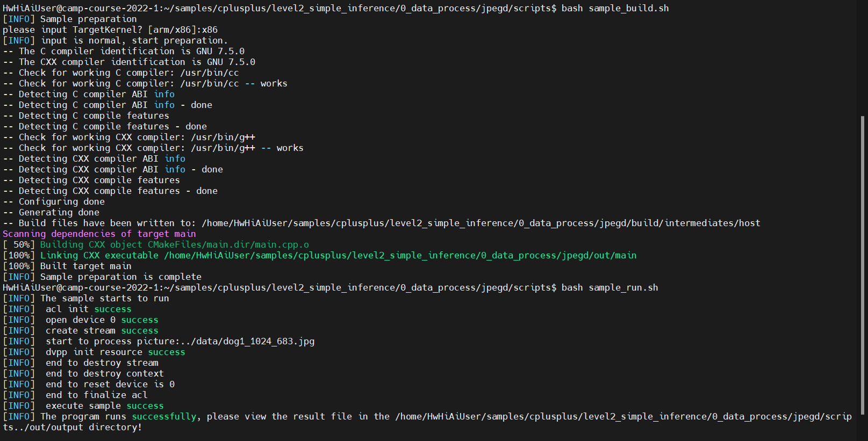
Task: Click the 'Generating done' line
Action: pyautogui.click(x=59, y=213)
